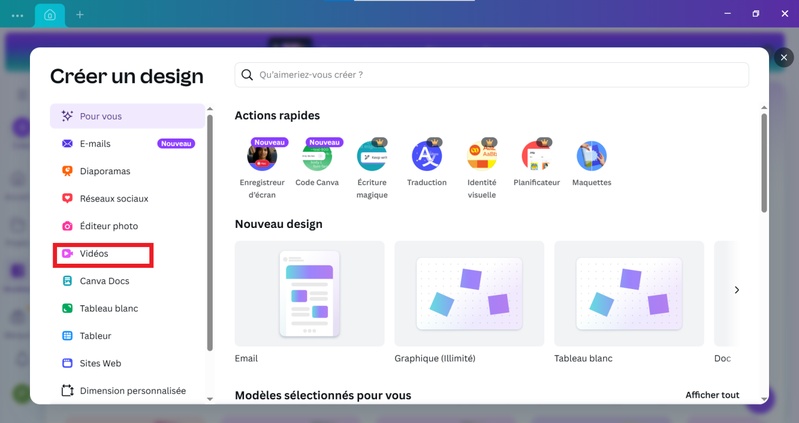The image size is (799, 423).
Task: Click the main content scrollbar
Action: tap(764, 163)
